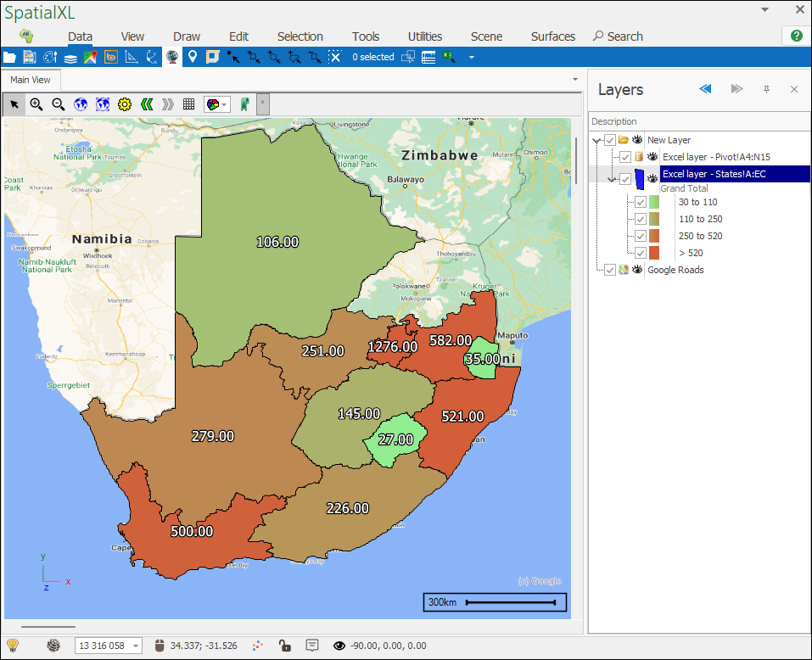Click the padlock icon in status bar
This screenshot has width=812, height=660.
[x=285, y=646]
